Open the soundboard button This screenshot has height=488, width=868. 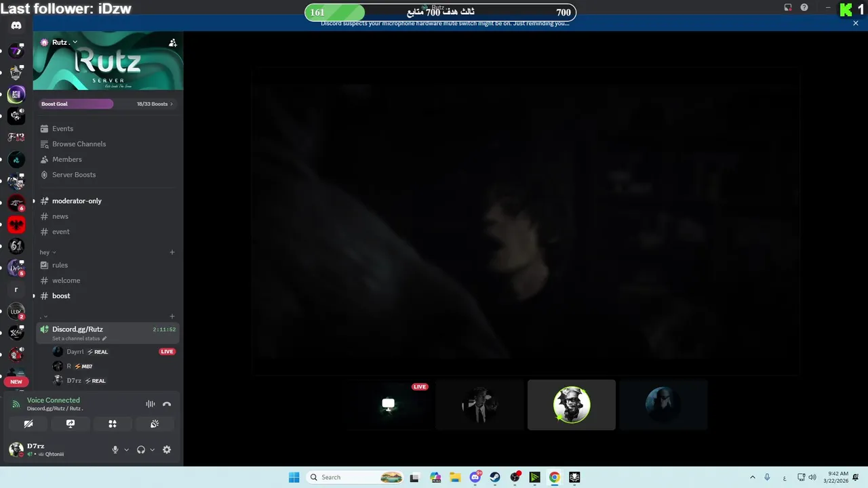155,424
